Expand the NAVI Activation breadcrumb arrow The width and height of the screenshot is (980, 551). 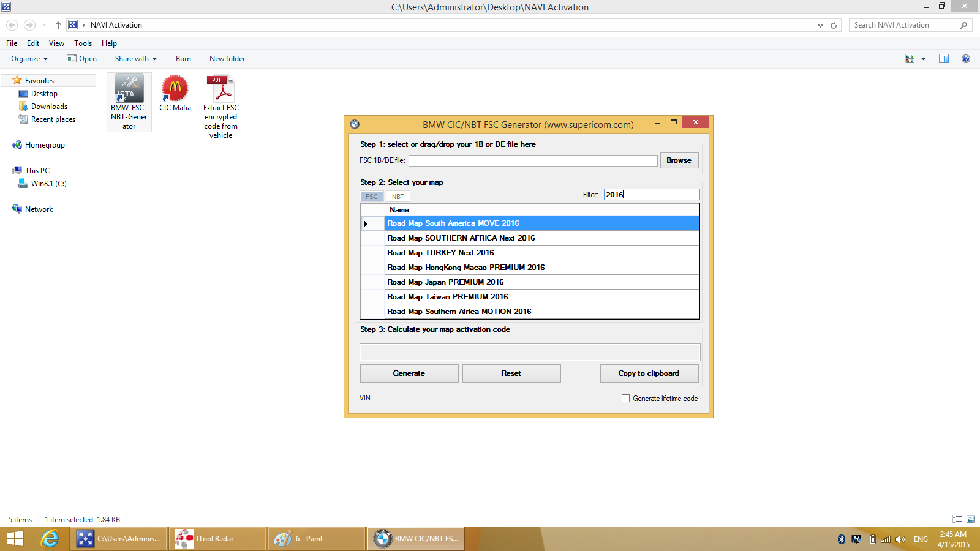[84, 25]
